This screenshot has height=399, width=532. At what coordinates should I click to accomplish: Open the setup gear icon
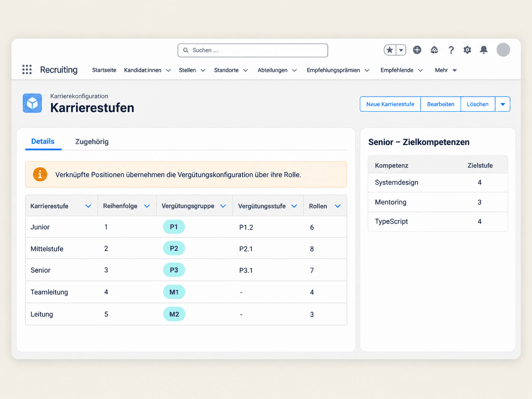click(x=467, y=50)
